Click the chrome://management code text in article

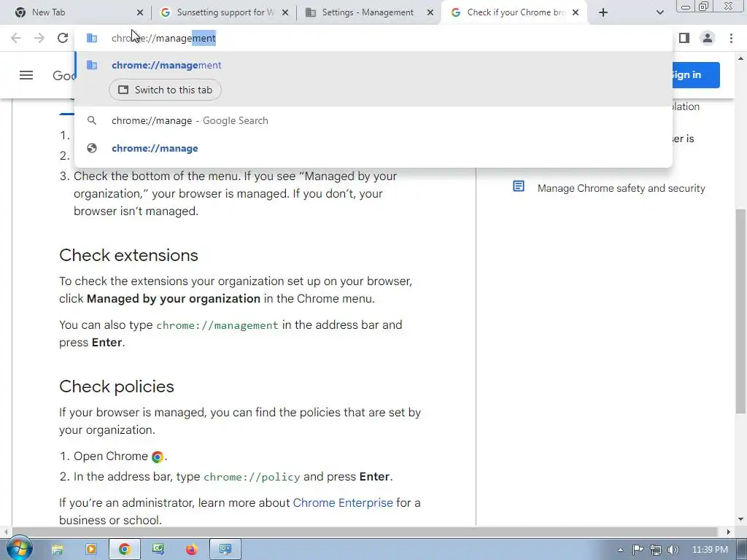pos(217,325)
